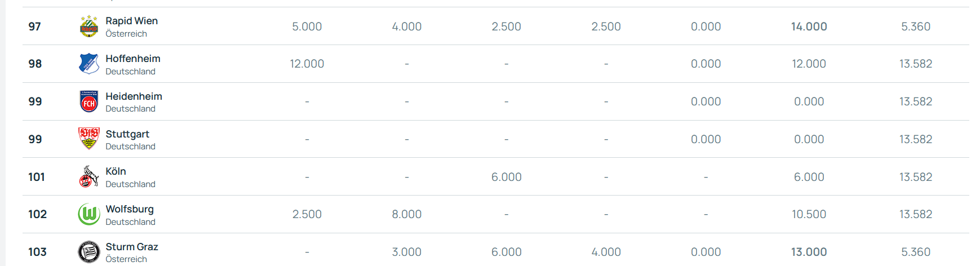Screen dimensions: 980x266
Task: Select Rapid Wien's total 14.000 value
Action: 809,26
